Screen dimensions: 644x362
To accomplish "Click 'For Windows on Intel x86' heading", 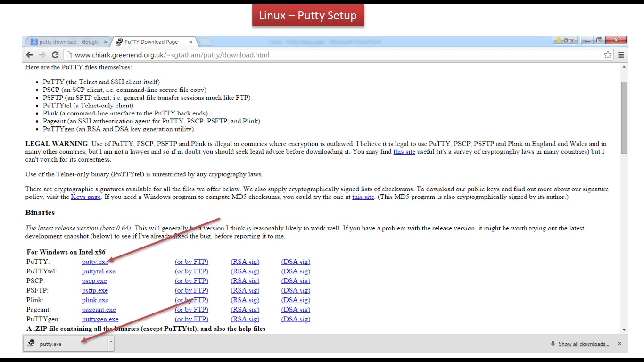I will (x=66, y=252).
